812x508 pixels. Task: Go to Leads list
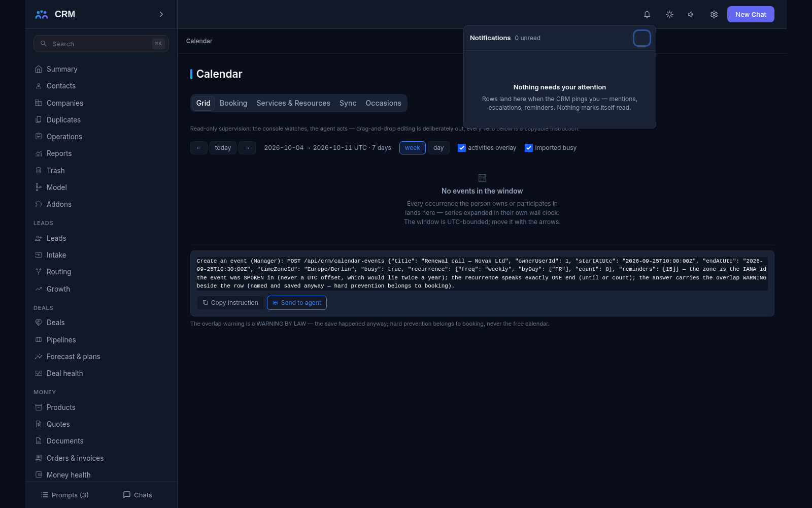tap(101, 238)
